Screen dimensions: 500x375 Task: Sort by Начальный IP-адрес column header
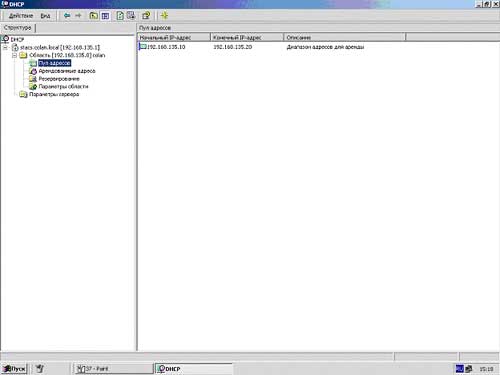pos(174,37)
